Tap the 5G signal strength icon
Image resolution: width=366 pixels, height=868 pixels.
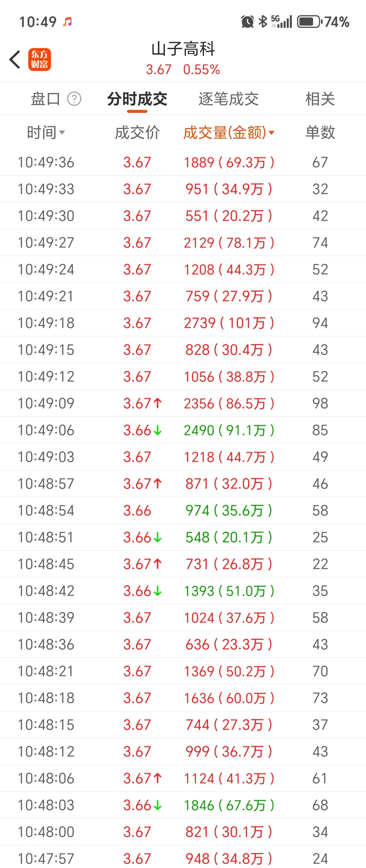click(x=282, y=22)
